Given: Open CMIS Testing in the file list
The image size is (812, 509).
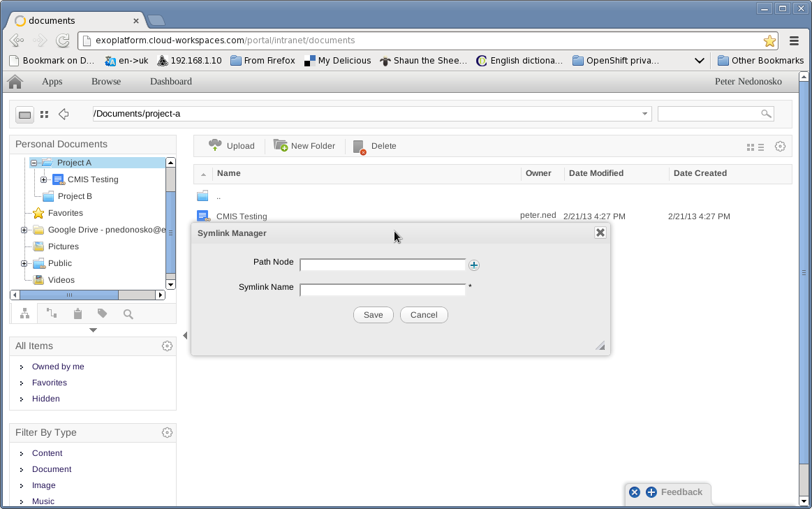Looking at the screenshot, I should coord(242,216).
